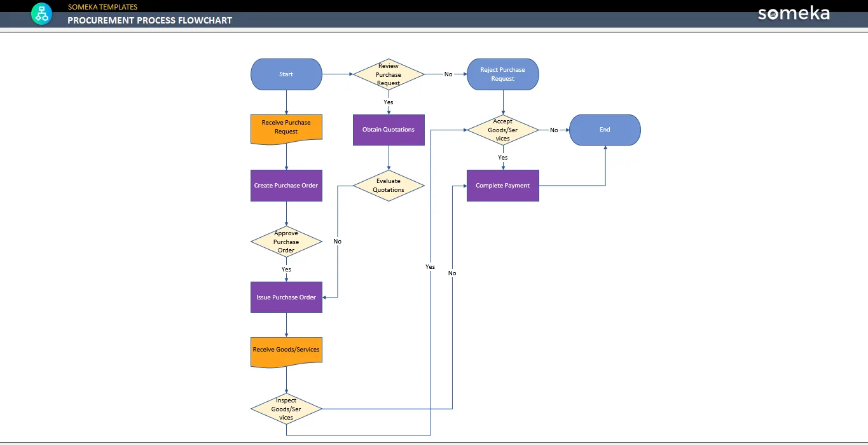868x445 pixels.
Task: Click the Issue Purchase Order box
Action: coord(286,297)
